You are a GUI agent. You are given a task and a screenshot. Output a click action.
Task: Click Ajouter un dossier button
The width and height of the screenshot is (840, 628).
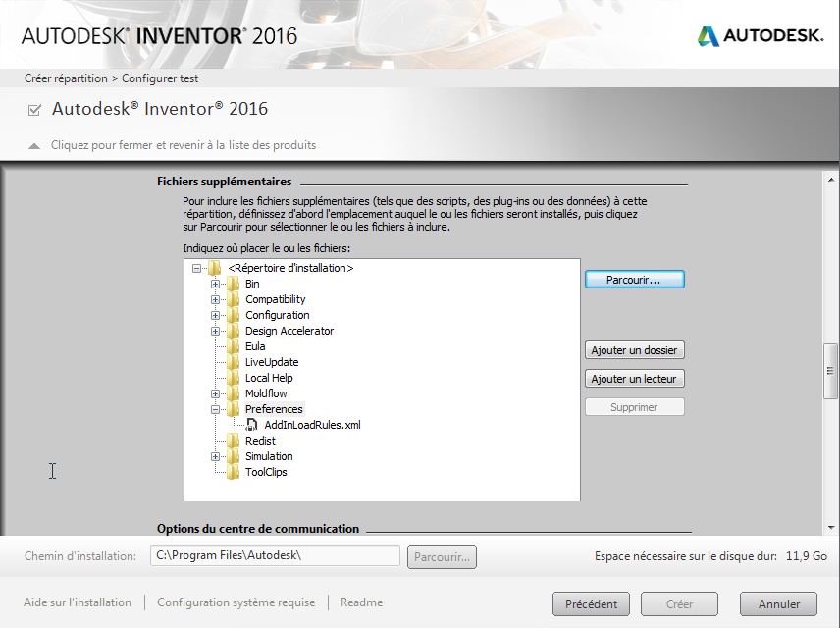pyautogui.click(x=634, y=350)
